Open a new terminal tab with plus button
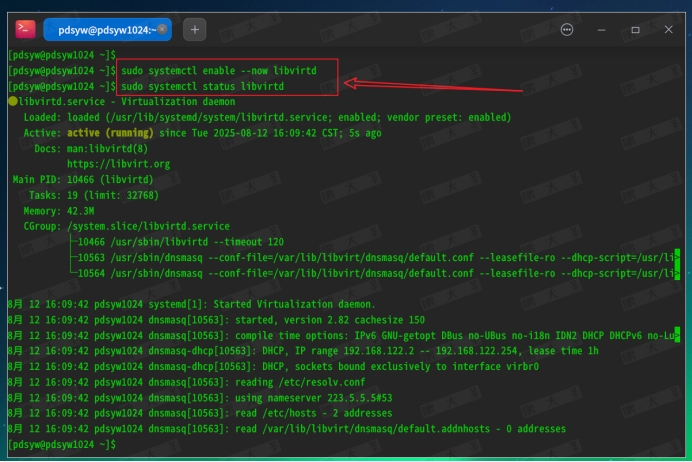692x462 pixels. tap(195, 30)
